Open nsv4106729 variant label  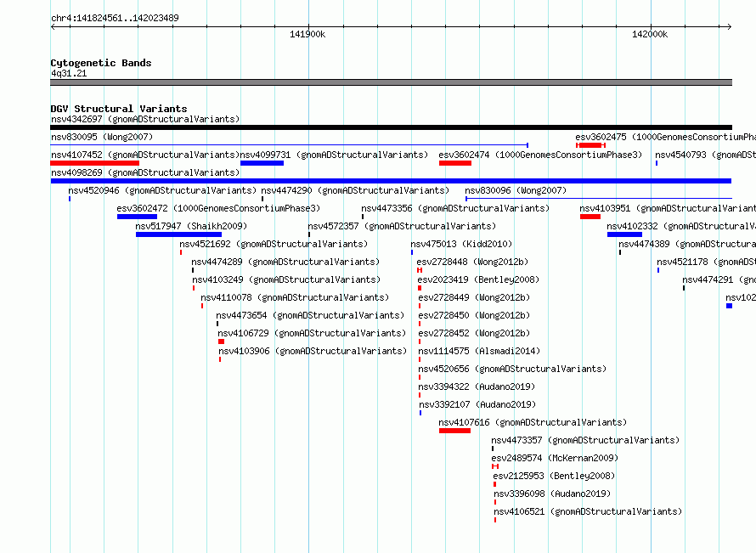point(312,333)
